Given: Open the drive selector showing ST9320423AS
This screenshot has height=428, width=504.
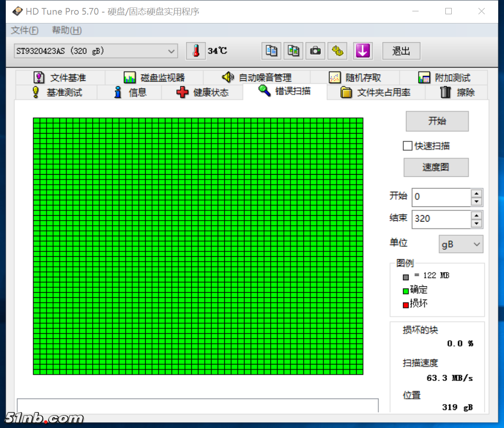Looking at the screenshot, I should (x=95, y=51).
